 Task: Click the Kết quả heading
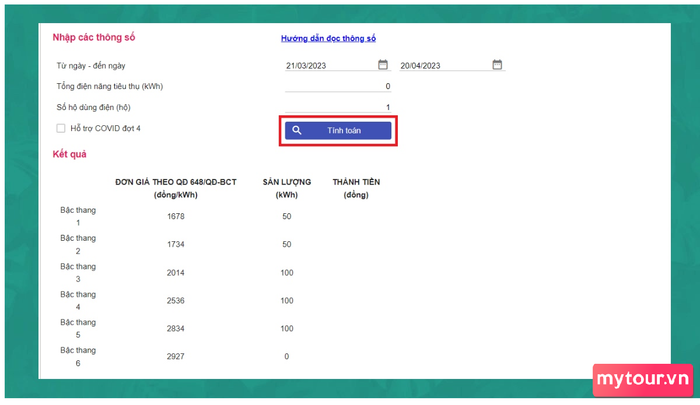coord(70,154)
